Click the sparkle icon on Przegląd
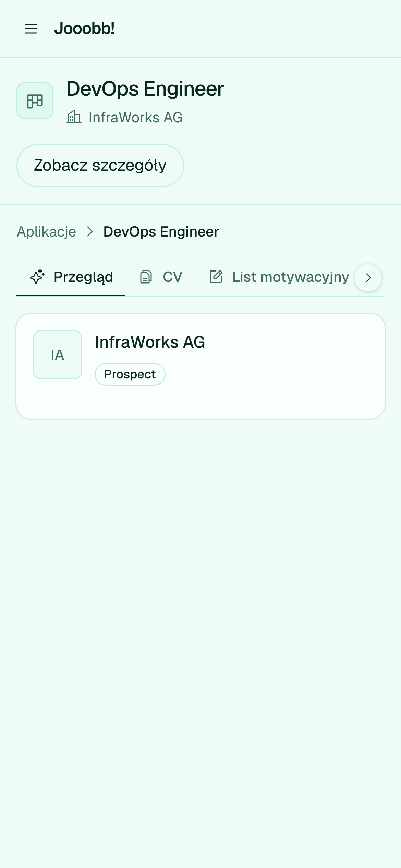 [x=37, y=277]
